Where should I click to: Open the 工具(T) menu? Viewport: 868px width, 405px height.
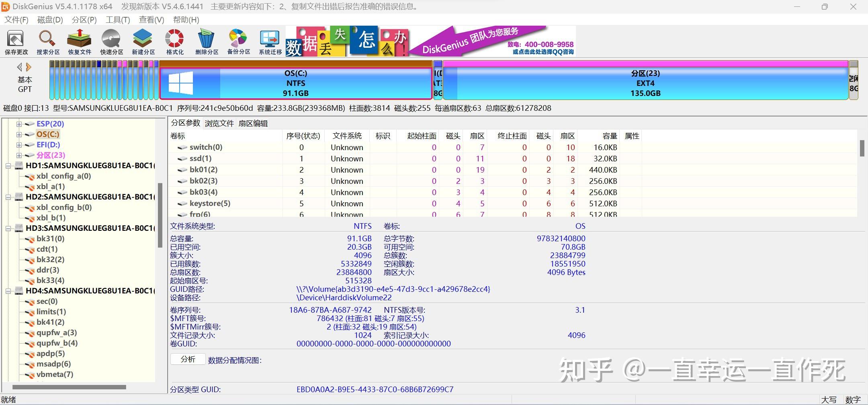(x=117, y=20)
